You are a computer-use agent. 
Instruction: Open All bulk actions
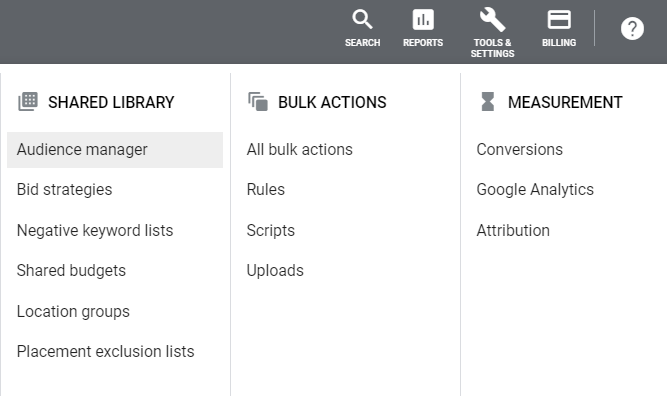[x=299, y=150]
